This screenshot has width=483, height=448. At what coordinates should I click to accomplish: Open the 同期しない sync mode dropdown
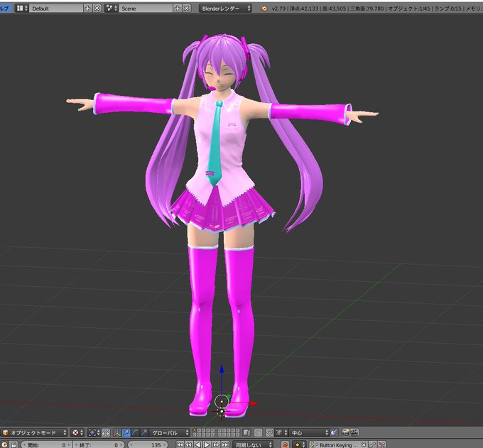[x=253, y=445]
